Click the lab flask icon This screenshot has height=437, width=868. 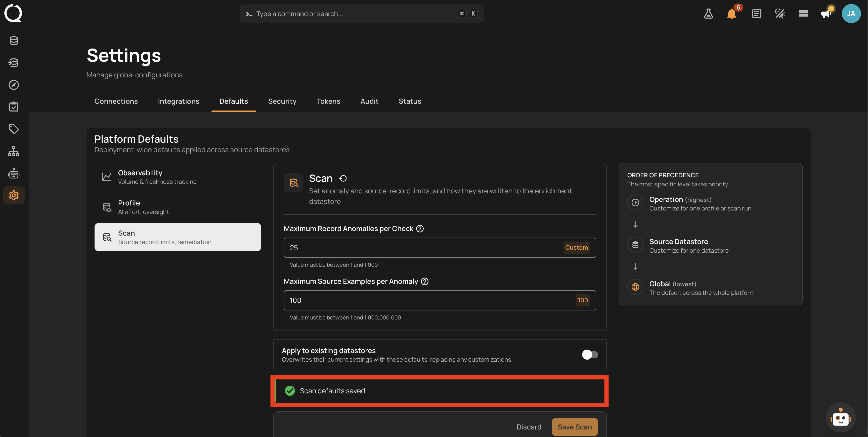click(x=708, y=14)
